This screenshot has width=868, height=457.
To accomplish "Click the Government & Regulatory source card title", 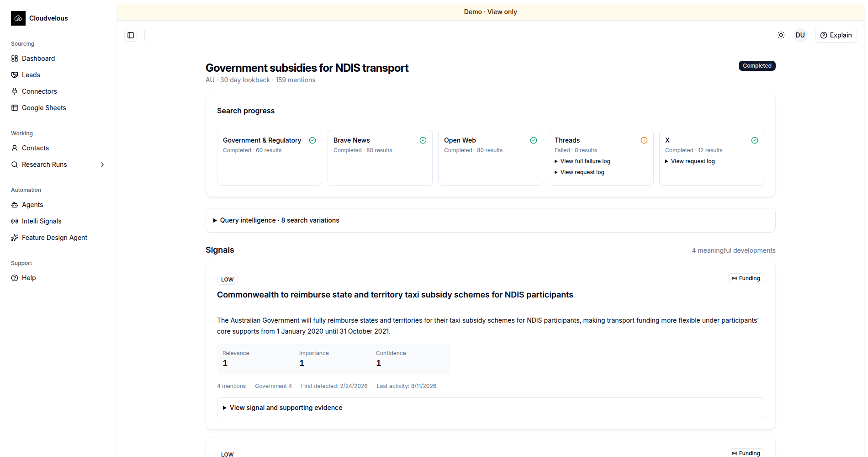I will point(262,140).
